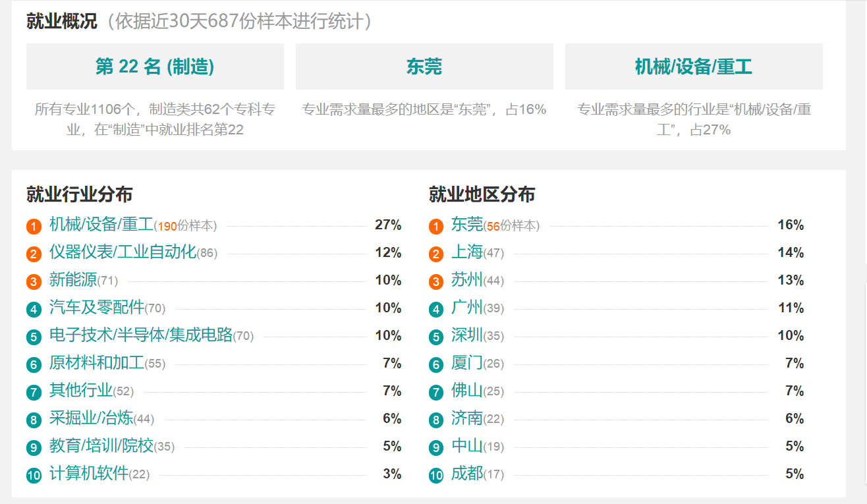Viewport: 867px width, 504px height.
Task: Open the 电子技术/半导体/集成电路 industry link
Action: pyautogui.click(x=141, y=335)
